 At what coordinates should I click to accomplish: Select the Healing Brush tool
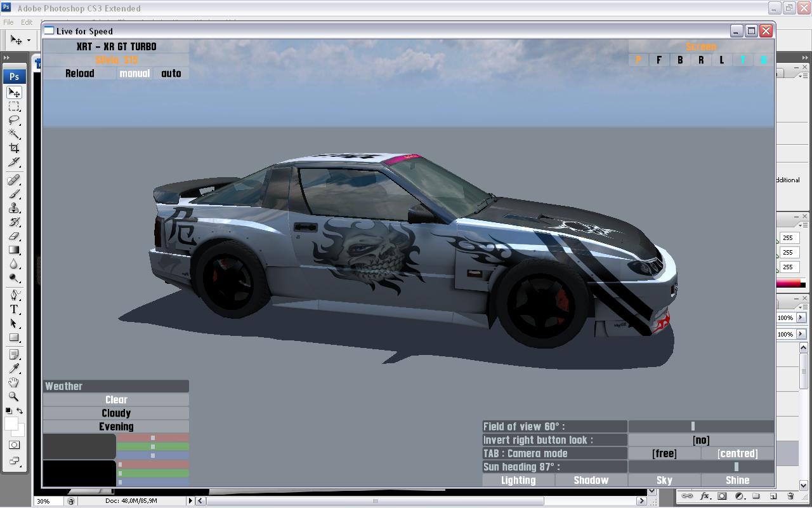[14, 180]
